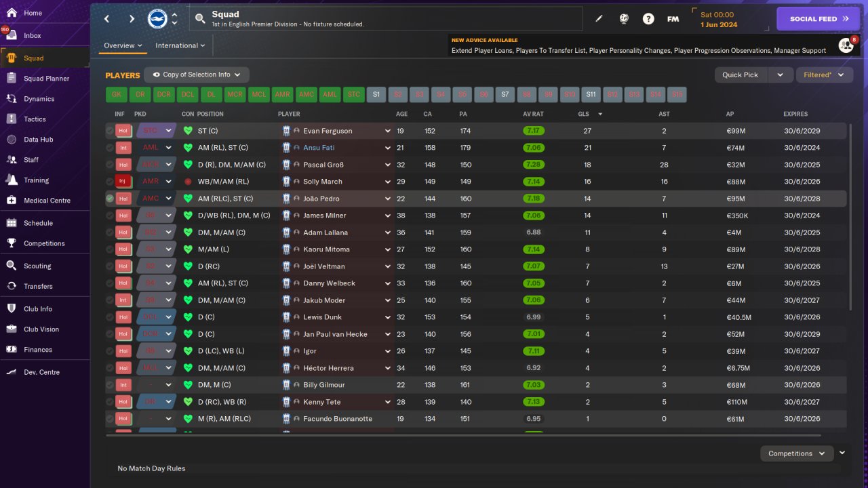Click the pencil edit icon
This screenshot has width=868, height=488.
(x=599, y=19)
